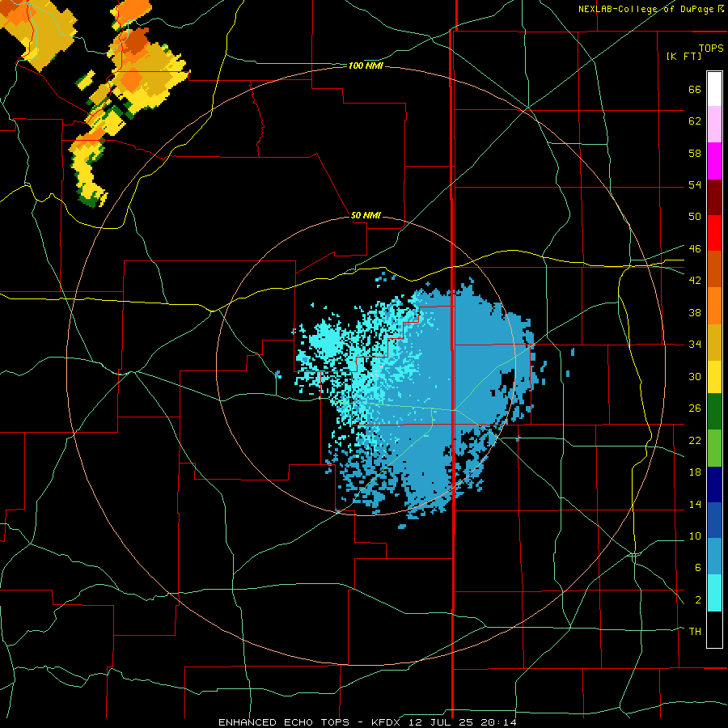Click the bright yellow legend swatch
Viewport: 728px width, 728px height.
714,376
